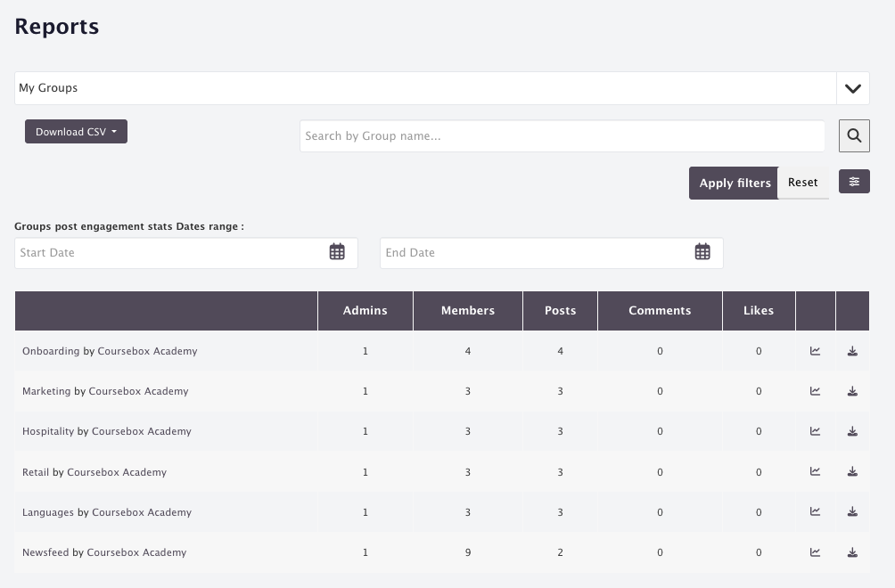View chart for Onboarding group
This screenshot has height=588, width=895.
pos(815,351)
